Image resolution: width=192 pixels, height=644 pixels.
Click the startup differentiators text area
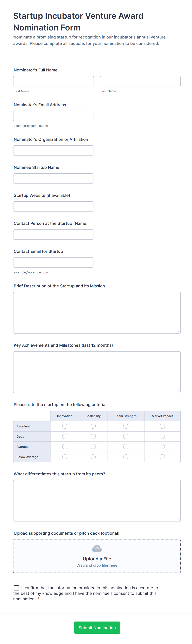pyautogui.click(x=97, y=500)
